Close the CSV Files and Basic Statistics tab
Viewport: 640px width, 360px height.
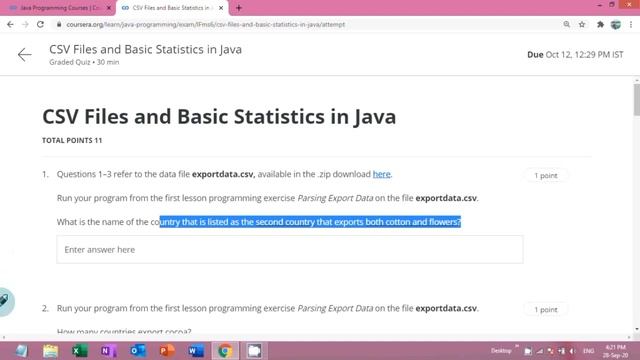pyautogui.click(x=221, y=8)
